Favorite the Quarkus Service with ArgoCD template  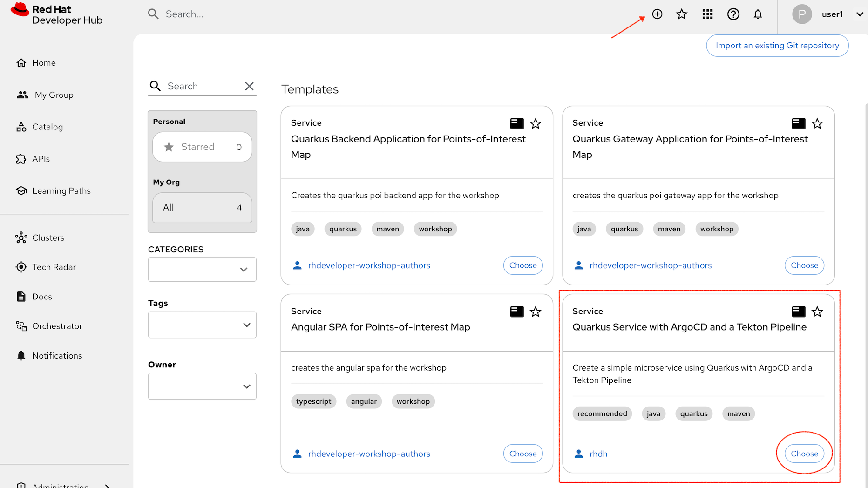(x=817, y=312)
